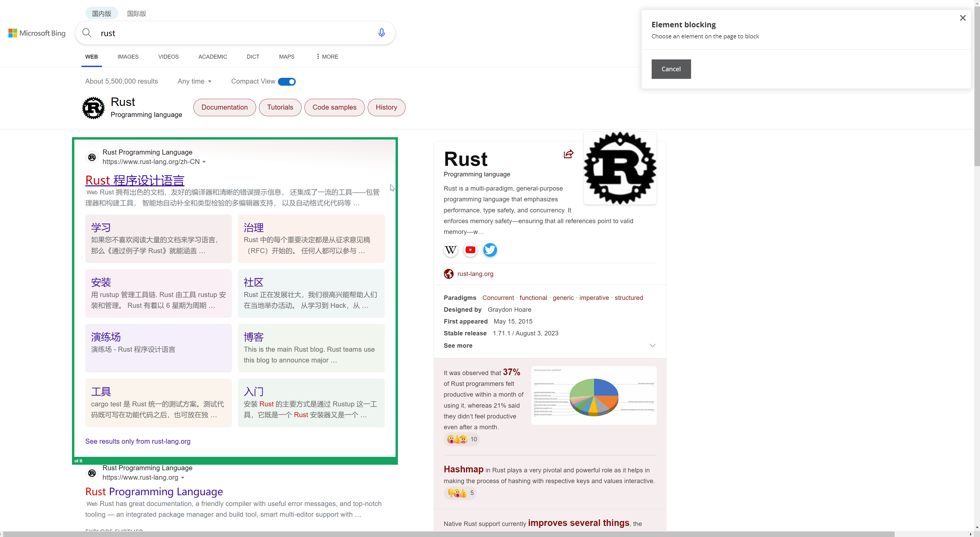This screenshot has height=537, width=980.
Task: Click the Microsoft Bing logo
Action: [37, 33]
